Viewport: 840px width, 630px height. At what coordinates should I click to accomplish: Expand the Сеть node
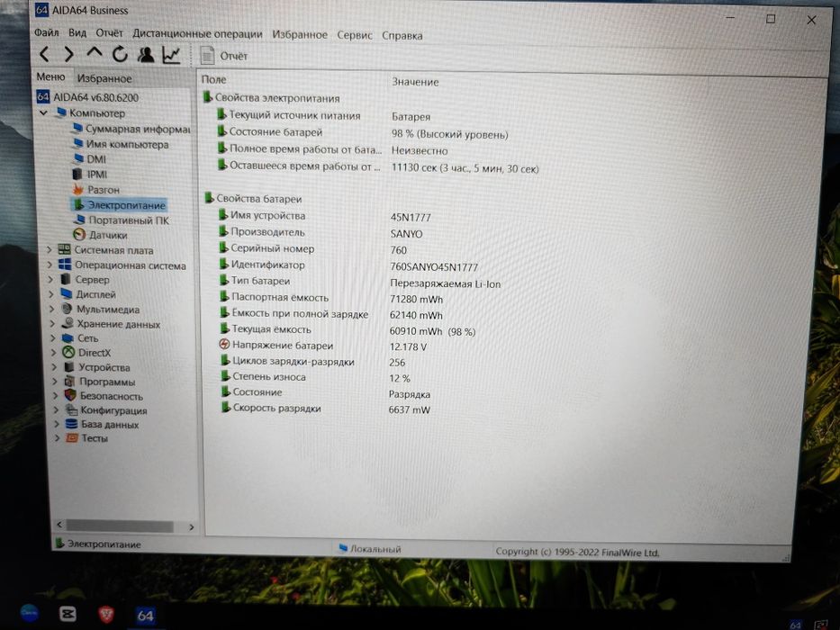53,338
